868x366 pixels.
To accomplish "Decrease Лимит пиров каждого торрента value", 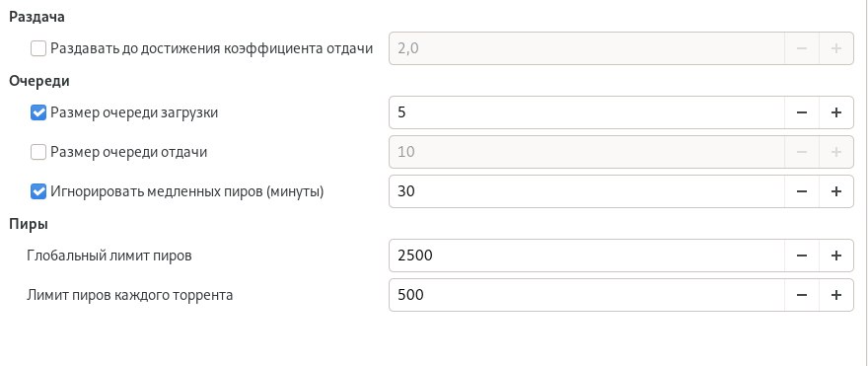I will 802,295.
